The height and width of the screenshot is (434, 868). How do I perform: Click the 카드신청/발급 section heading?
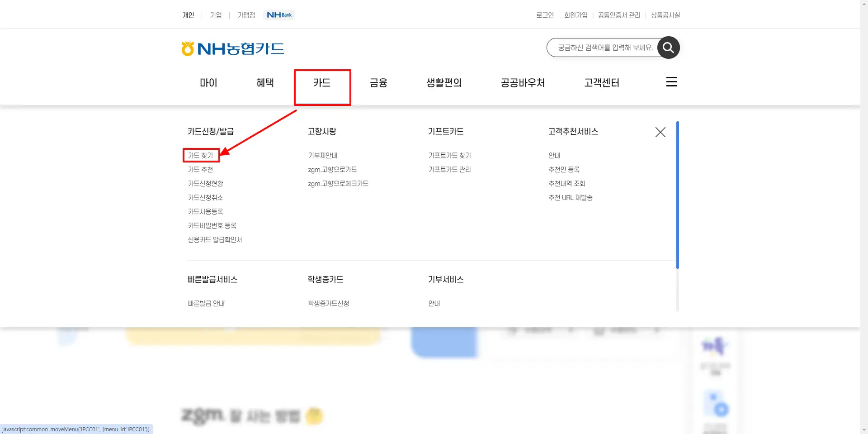tap(211, 131)
